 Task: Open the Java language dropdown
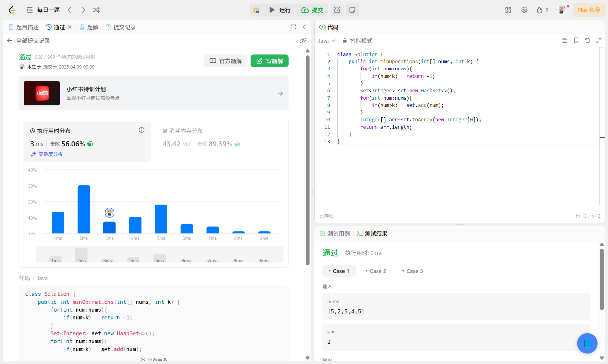tap(327, 41)
